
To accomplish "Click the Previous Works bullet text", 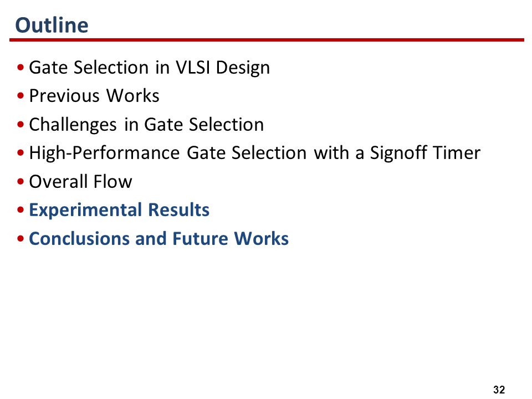I will (x=94, y=96).
